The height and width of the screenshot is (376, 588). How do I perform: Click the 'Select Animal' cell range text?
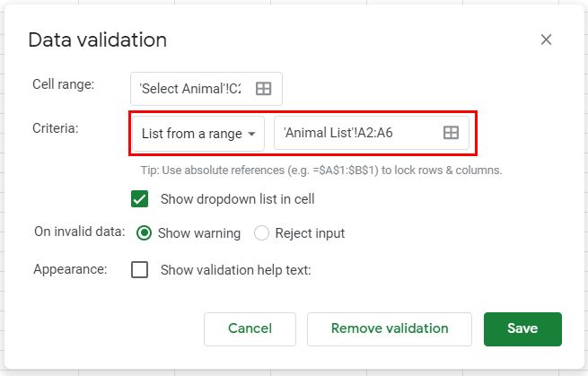[190, 88]
